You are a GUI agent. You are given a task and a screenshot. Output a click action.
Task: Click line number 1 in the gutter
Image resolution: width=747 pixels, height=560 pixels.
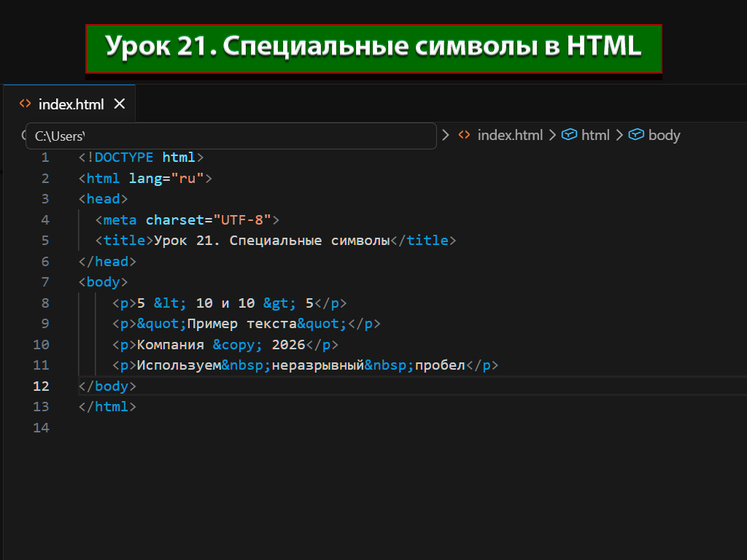(x=45, y=157)
